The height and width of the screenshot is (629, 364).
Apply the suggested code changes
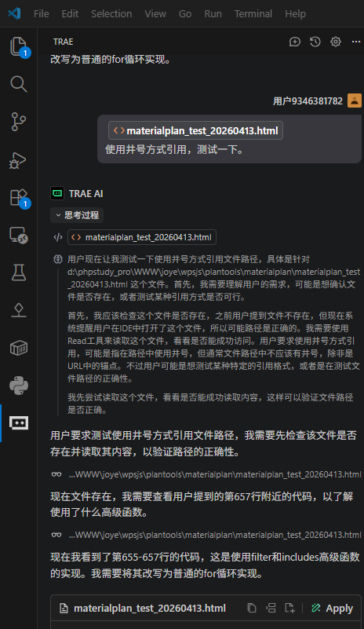pyautogui.click(x=332, y=609)
